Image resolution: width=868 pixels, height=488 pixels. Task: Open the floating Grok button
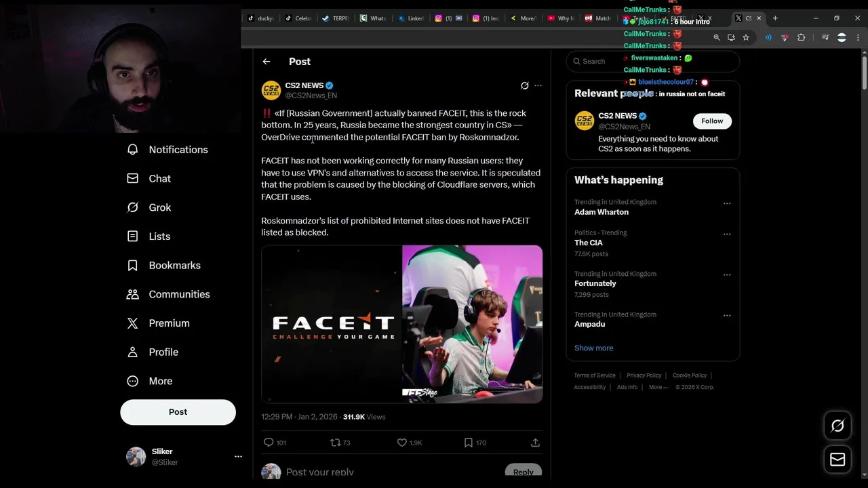click(x=837, y=426)
